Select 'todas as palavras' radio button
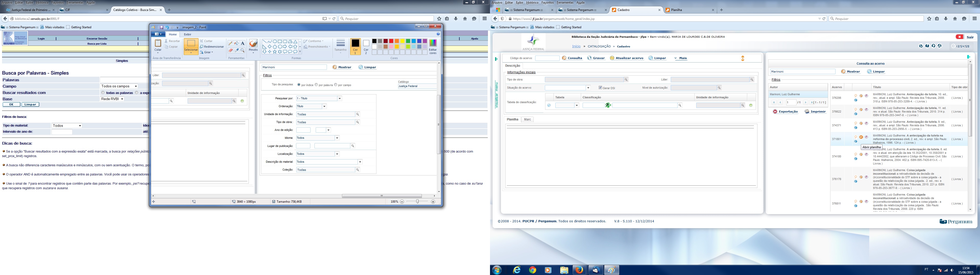The image size is (980, 275). coord(103,93)
